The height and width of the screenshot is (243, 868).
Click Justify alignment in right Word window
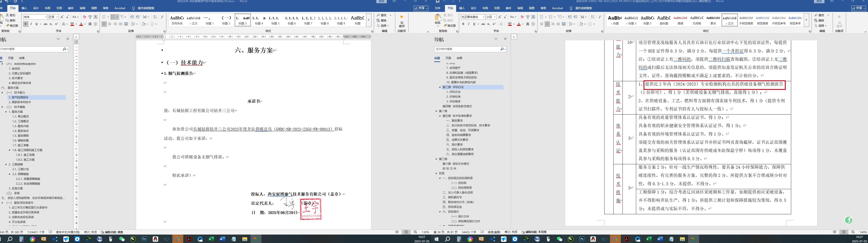pos(558,24)
